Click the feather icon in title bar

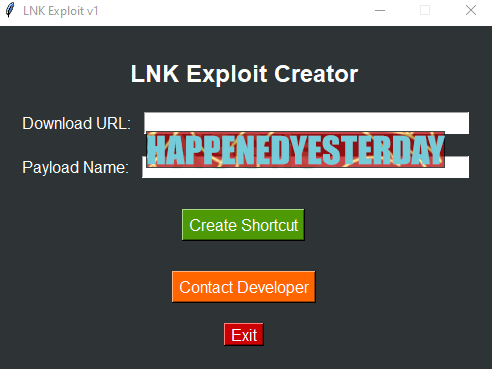pyautogui.click(x=10, y=10)
